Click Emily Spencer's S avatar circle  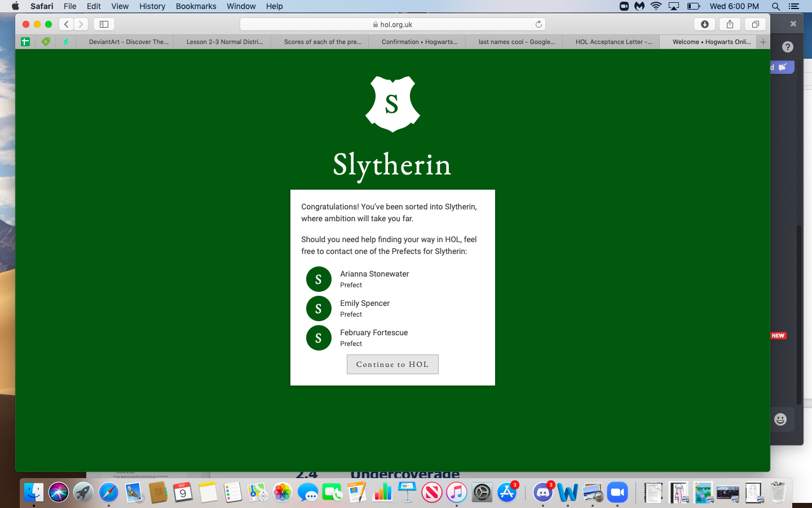[x=319, y=308]
